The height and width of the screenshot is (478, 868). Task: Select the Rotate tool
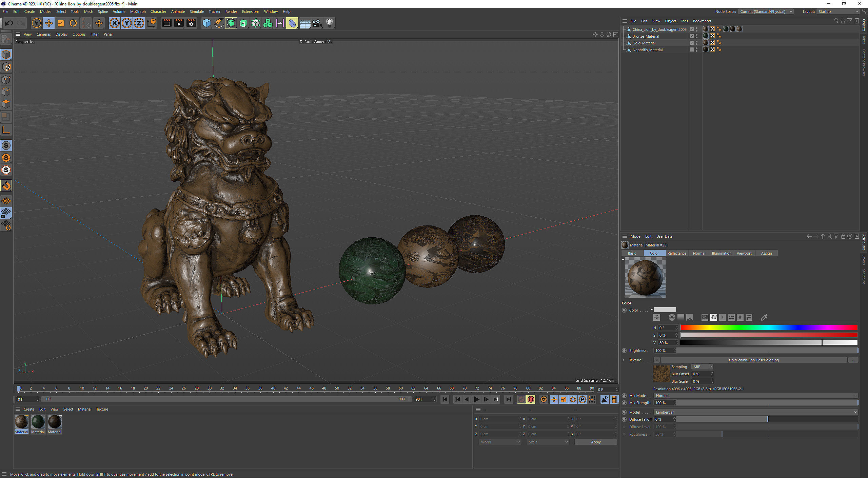coord(73,23)
